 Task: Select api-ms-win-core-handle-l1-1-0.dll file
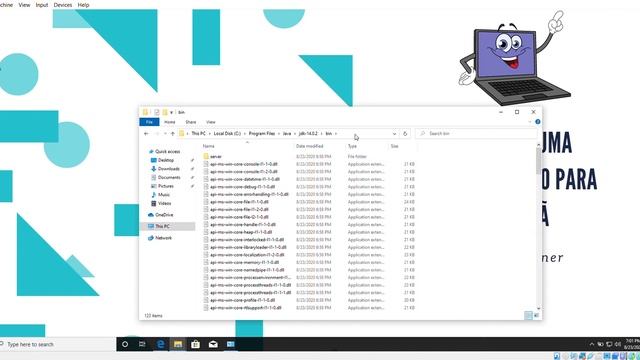243,224
